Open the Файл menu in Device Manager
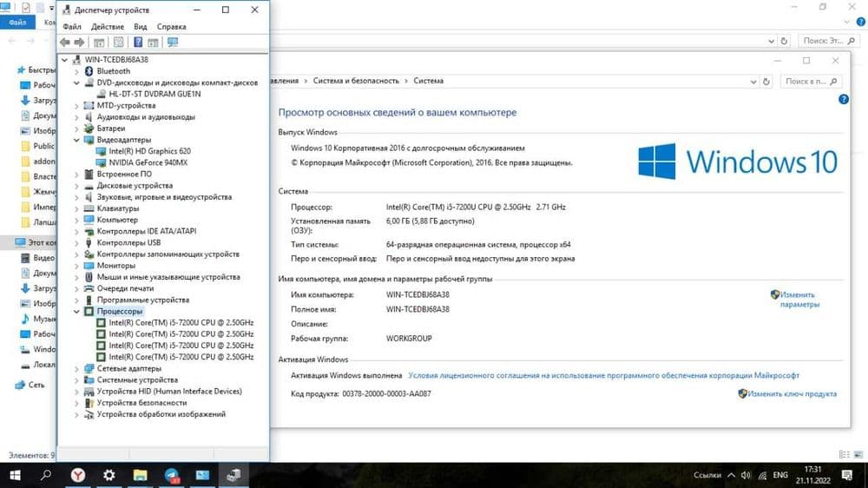This screenshot has width=868, height=488. point(72,27)
